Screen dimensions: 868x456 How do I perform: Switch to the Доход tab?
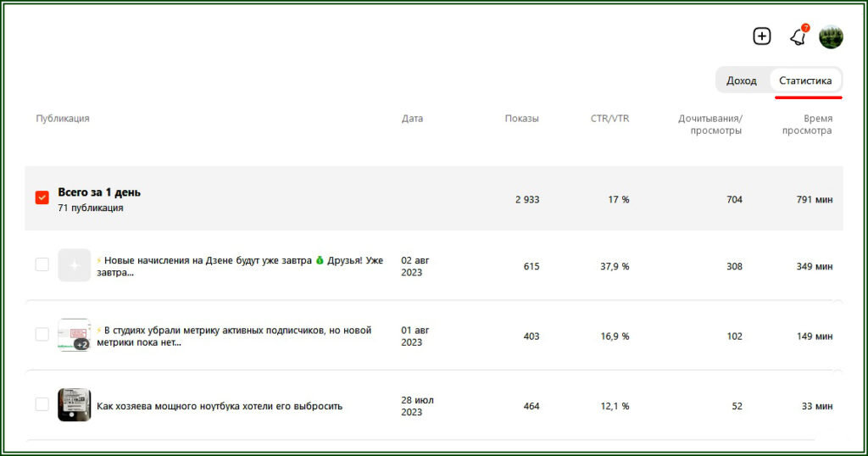tap(741, 81)
